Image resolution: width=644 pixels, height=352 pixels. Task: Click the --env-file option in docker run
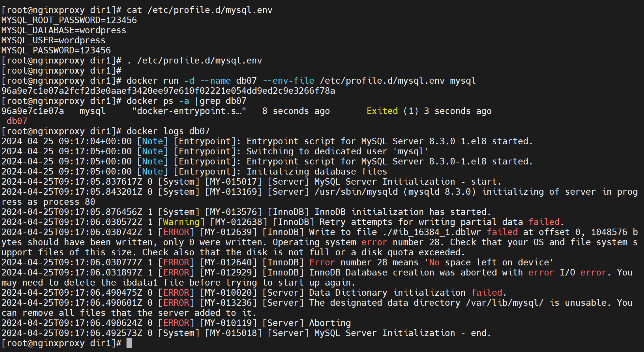[x=288, y=81]
